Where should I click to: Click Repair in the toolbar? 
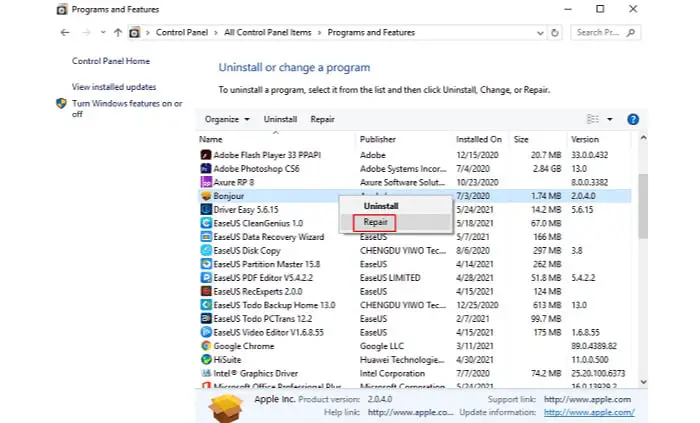coord(322,119)
